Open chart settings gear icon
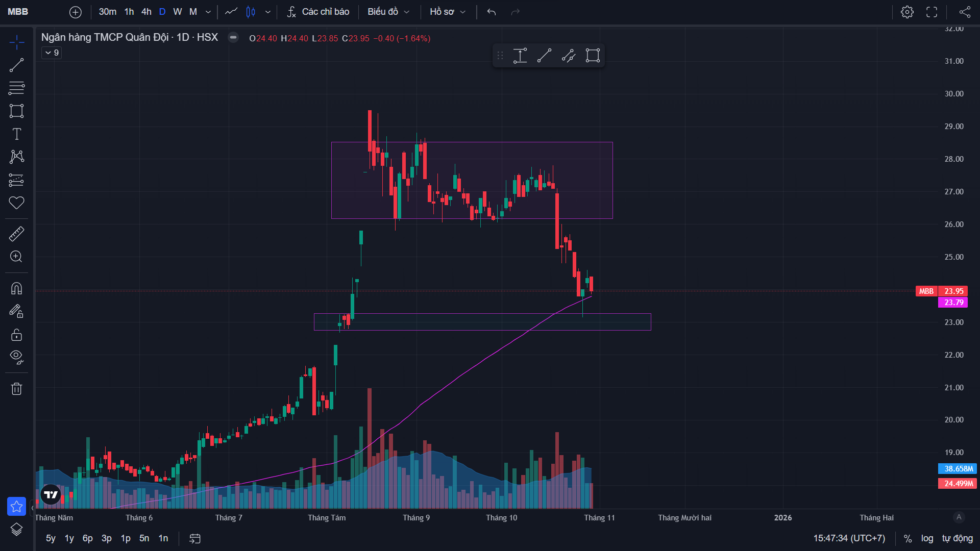980x551 pixels. click(907, 12)
